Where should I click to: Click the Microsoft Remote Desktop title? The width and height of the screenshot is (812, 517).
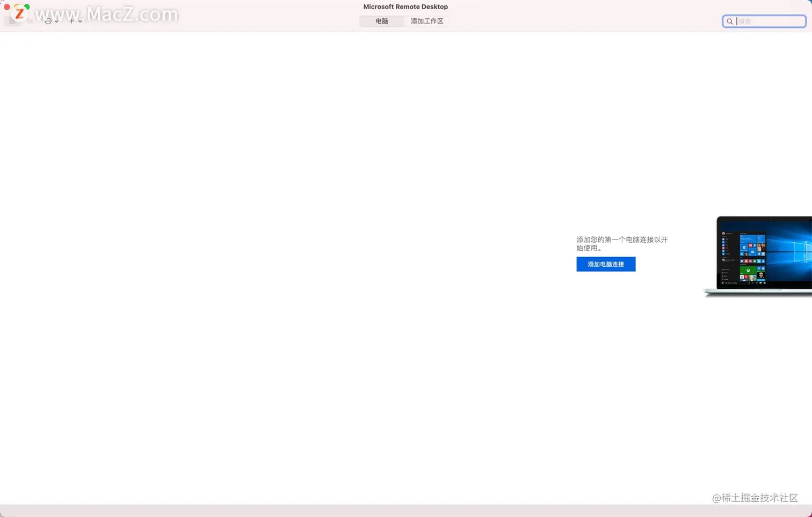405,7
